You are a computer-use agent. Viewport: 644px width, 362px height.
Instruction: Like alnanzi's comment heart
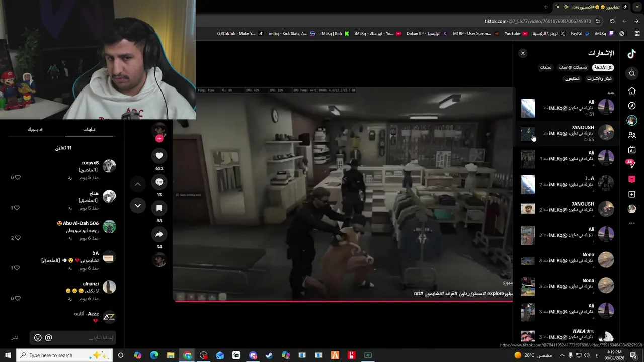[17, 298]
